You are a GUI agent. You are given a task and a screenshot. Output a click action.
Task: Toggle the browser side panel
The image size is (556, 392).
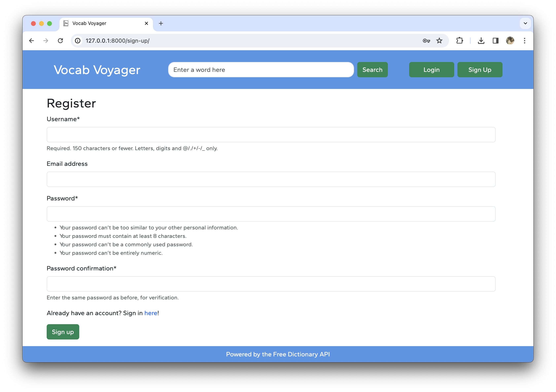(x=495, y=41)
